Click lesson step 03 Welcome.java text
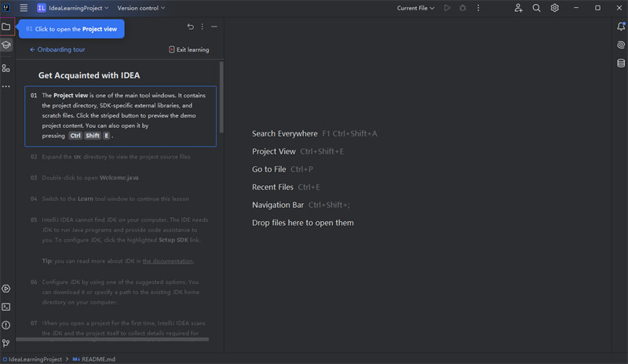 coord(119,178)
